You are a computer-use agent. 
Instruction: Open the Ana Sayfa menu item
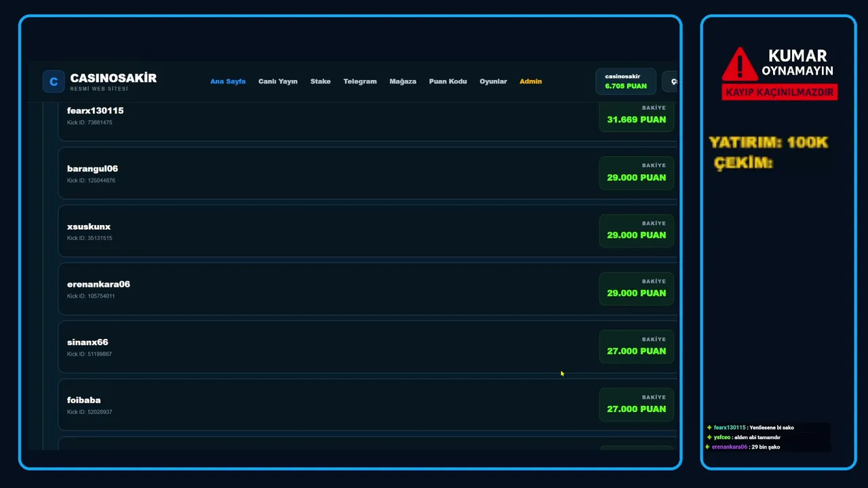coord(228,81)
